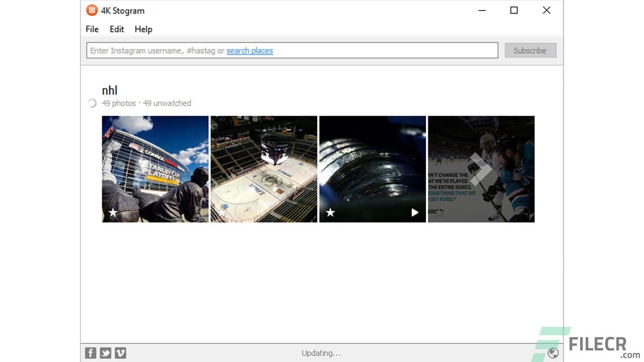
Task: Open the search places link
Action: pyautogui.click(x=250, y=51)
